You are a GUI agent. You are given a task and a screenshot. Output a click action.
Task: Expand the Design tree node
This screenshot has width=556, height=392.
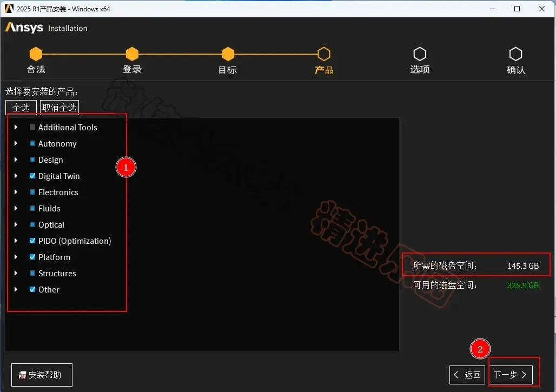tap(16, 160)
